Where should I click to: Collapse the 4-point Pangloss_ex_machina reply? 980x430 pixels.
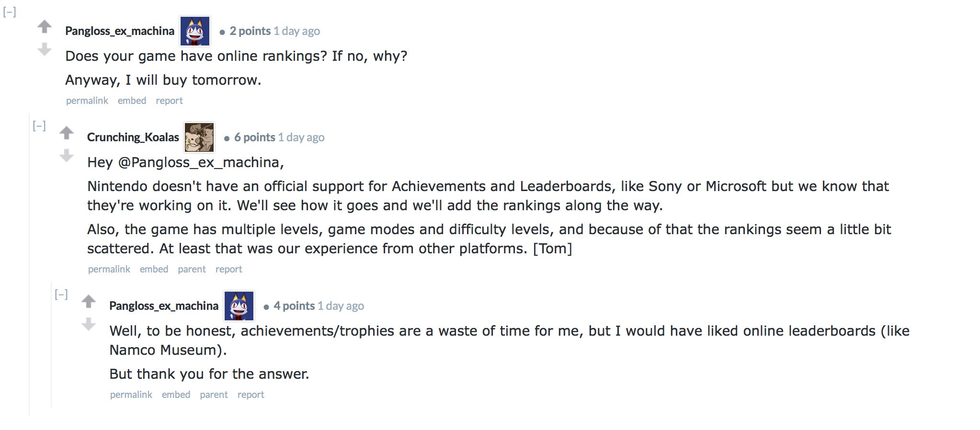click(61, 294)
